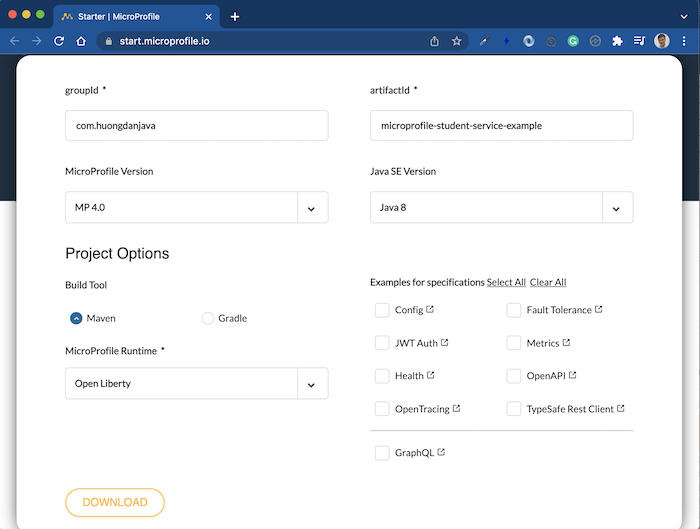
Task: Close the Starter | MicroProfile tab
Action: [x=208, y=17]
